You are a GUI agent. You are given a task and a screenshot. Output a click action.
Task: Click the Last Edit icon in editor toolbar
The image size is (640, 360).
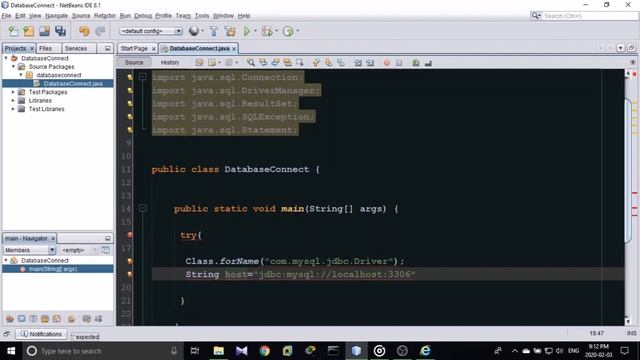tap(200, 62)
